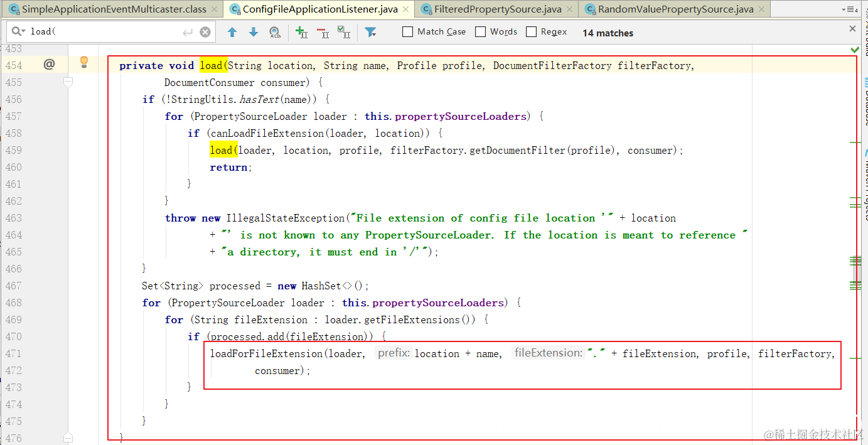Click the loadForFileExtension method call
Image resolution: width=868 pixels, height=445 pixels.
(266, 353)
